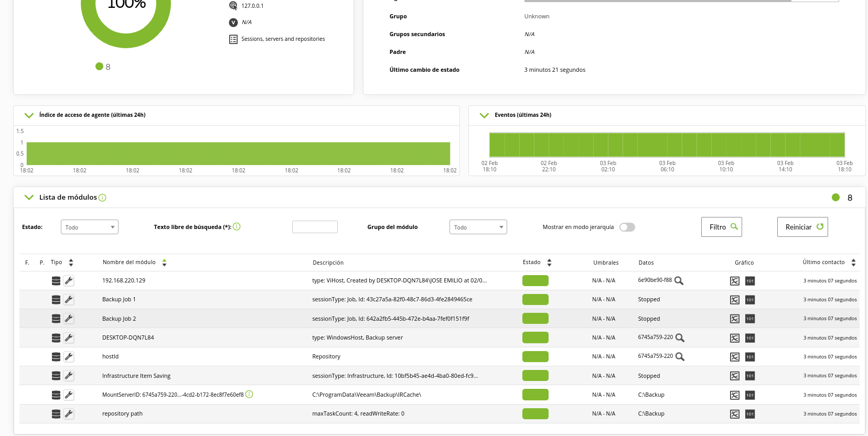Click the 127.0.0.1 address text

tap(253, 6)
